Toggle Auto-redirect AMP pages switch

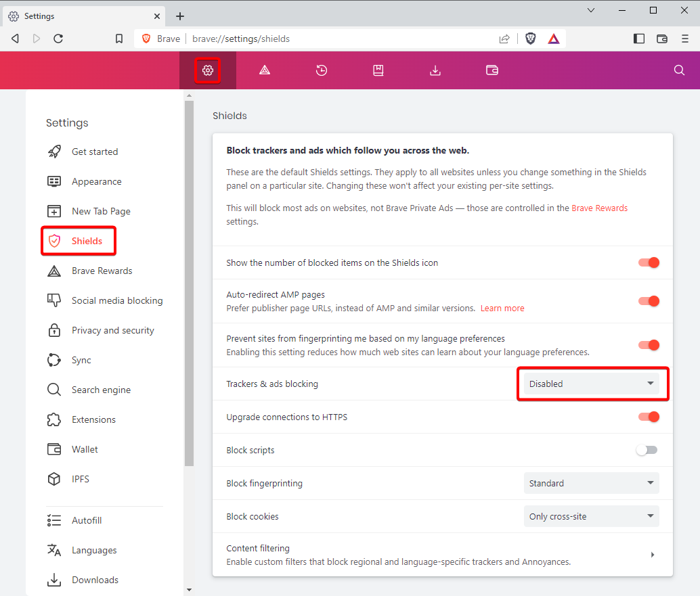[x=649, y=301]
